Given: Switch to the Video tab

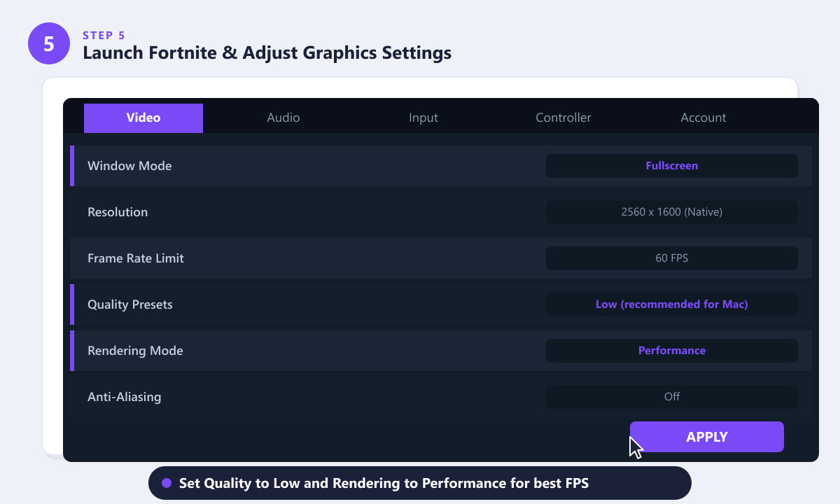Looking at the screenshot, I should (143, 118).
